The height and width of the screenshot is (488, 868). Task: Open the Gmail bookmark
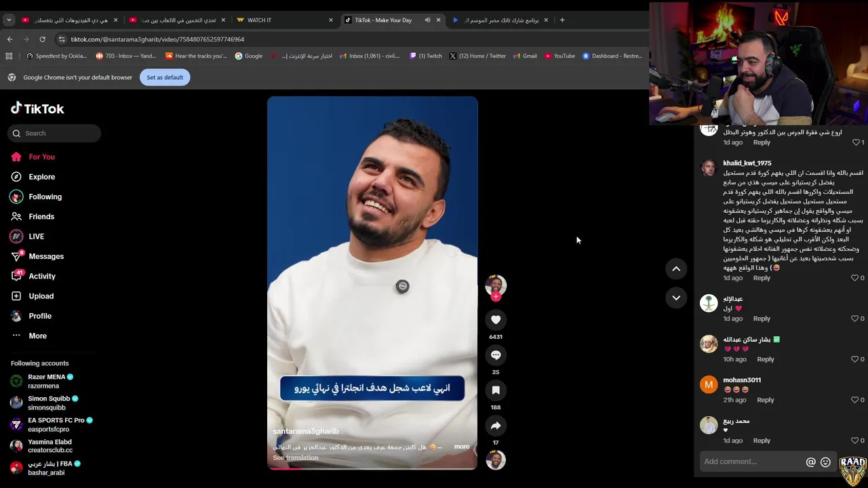coord(525,56)
